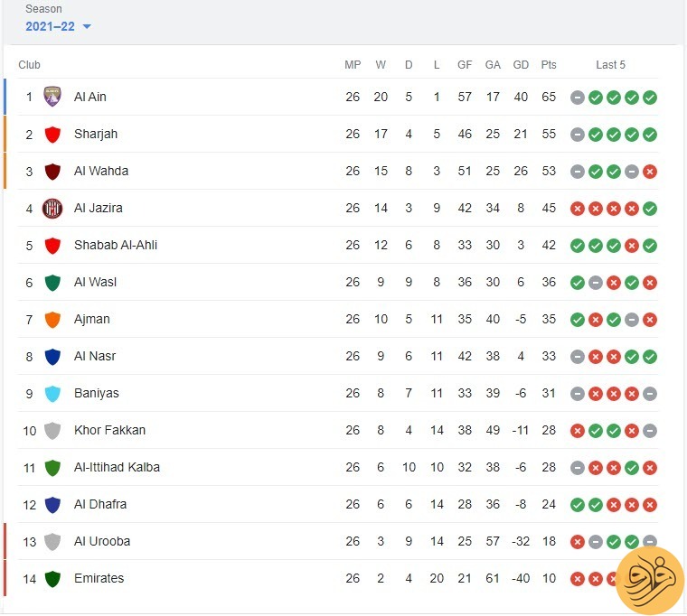The height and width of the screenshot is (616, 687).
Task: Click the Last 5 column header
Action: (x=610, y=65)
